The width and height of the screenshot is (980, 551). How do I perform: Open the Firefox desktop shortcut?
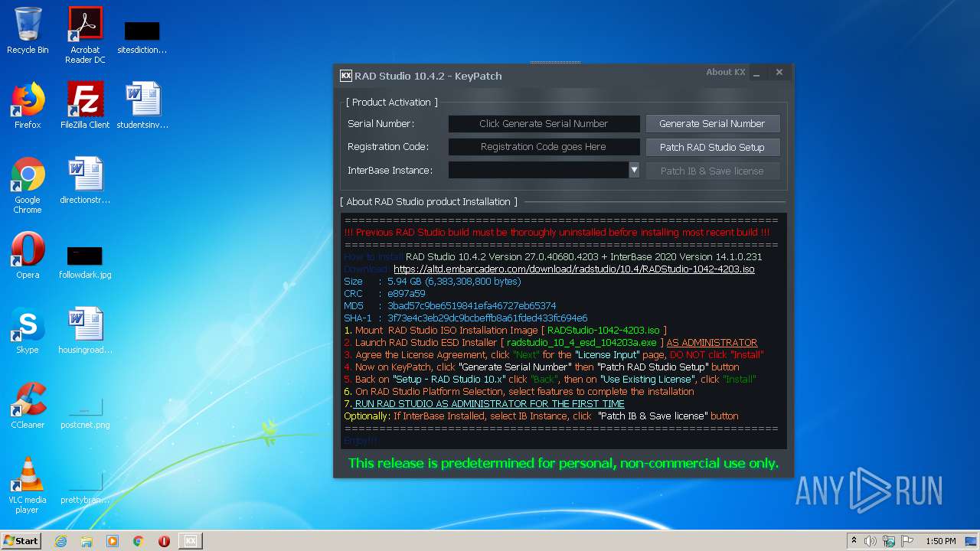click(x=28, y=106)
